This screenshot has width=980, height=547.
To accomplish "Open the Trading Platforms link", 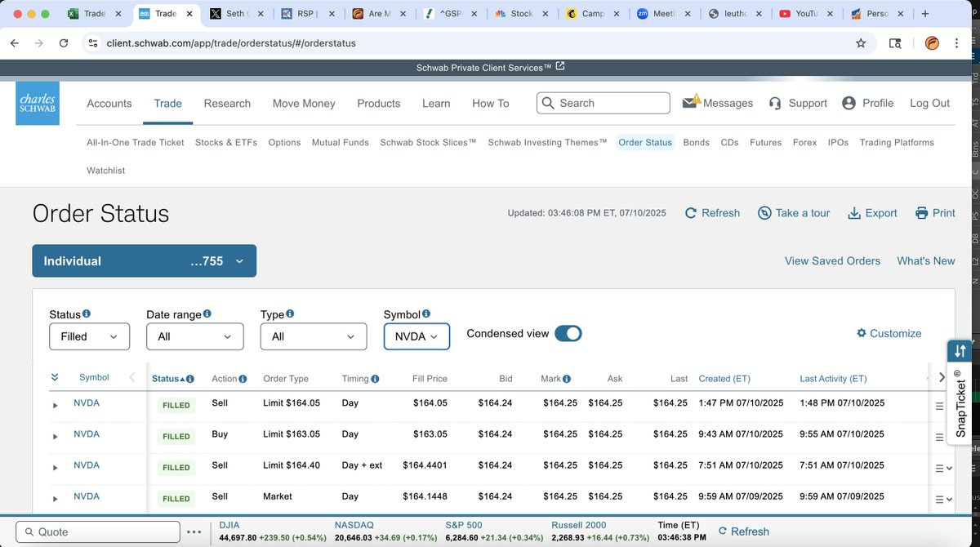I will 897,142.
